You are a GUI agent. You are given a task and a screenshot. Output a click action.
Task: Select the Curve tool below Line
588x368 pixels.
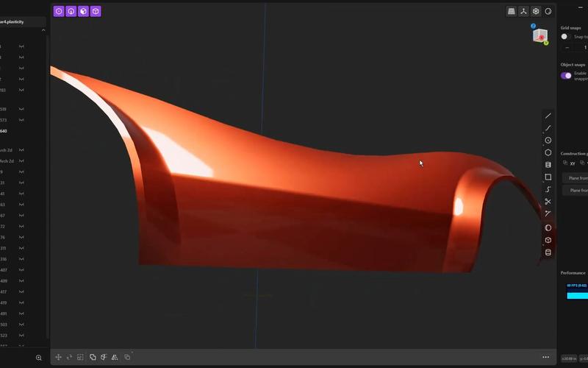(x=548, y=128)
